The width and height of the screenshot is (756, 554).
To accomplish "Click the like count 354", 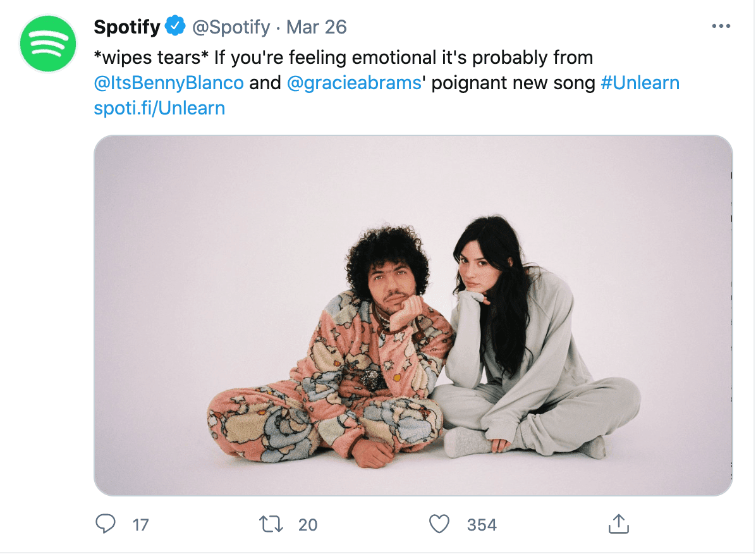I will tap(482, 524).
